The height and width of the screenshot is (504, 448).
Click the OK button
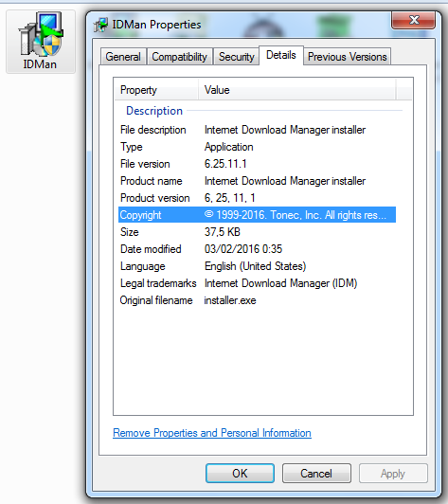click(240, 473)
